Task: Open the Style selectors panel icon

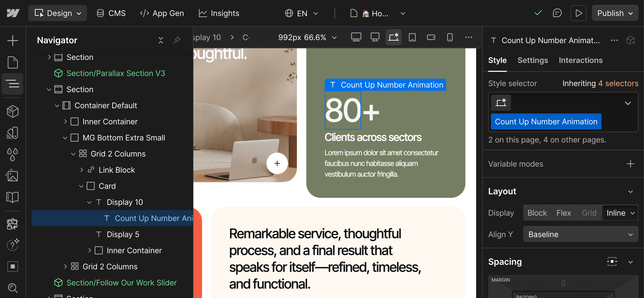Action: coord(13,133)
